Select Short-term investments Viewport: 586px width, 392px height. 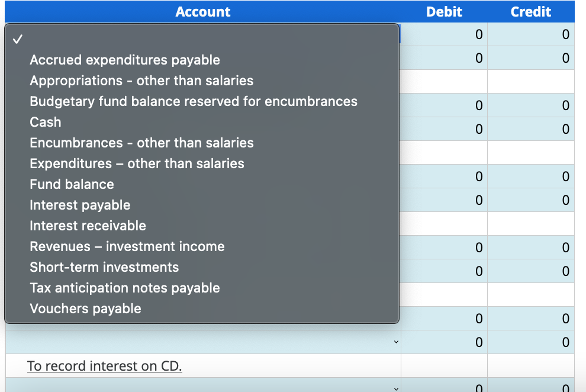point(202,267)
